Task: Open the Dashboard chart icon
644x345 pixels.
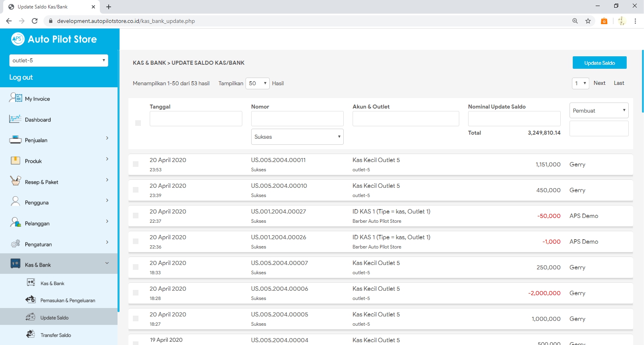Action: click(15, 119)
